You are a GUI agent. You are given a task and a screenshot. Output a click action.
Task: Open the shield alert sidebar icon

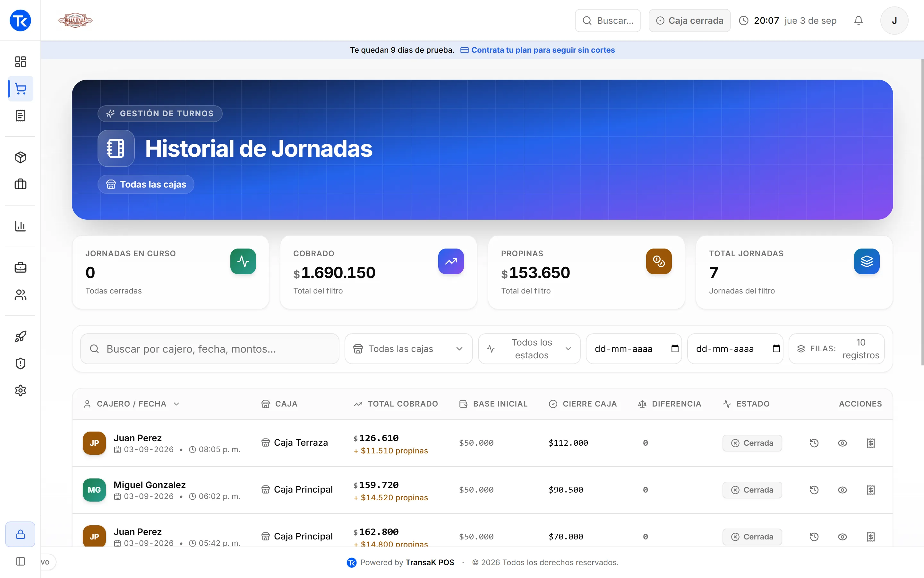click(20, 363)
